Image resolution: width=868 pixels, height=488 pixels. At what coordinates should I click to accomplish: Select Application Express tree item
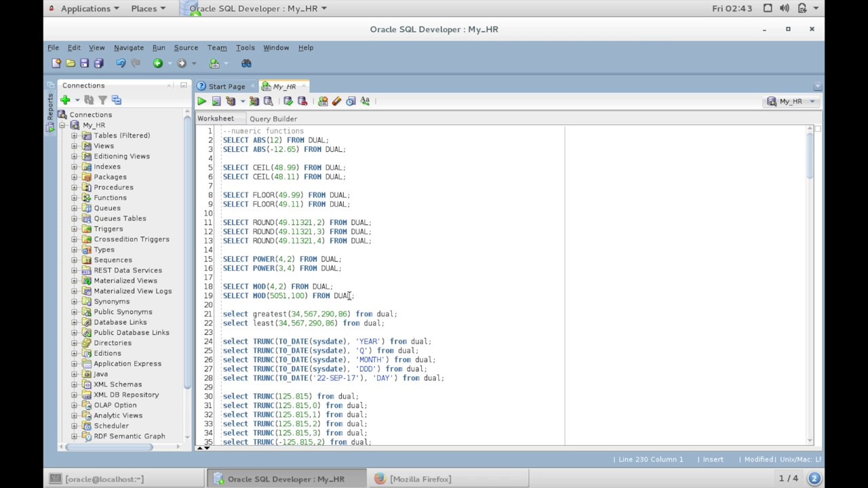[x=127, y=364]
